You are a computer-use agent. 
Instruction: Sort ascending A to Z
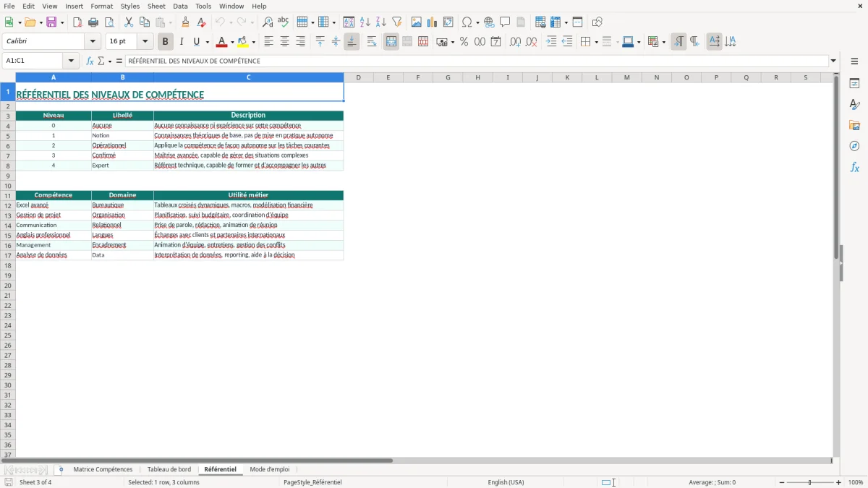[x=365, y=22]
